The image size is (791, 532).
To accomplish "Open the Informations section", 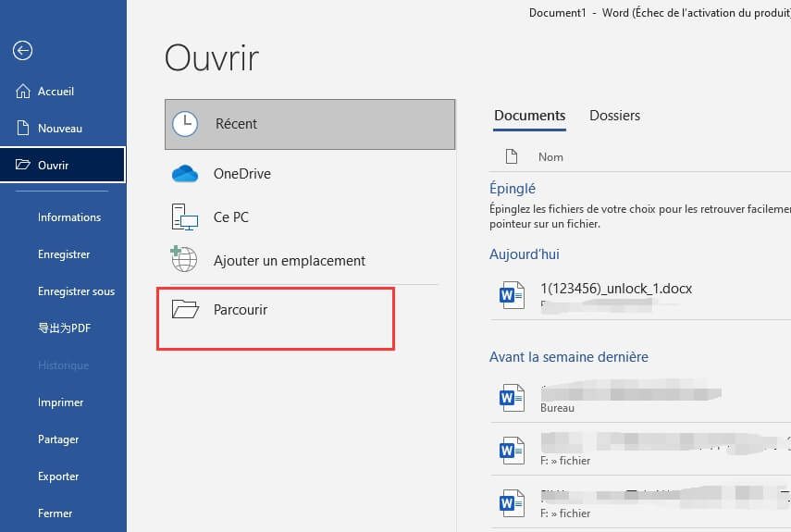I will point(69,217).
